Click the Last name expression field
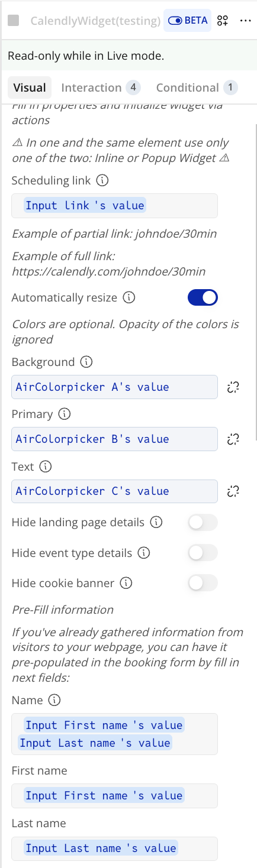Screen dimensions: 257x868 [114, 848]
